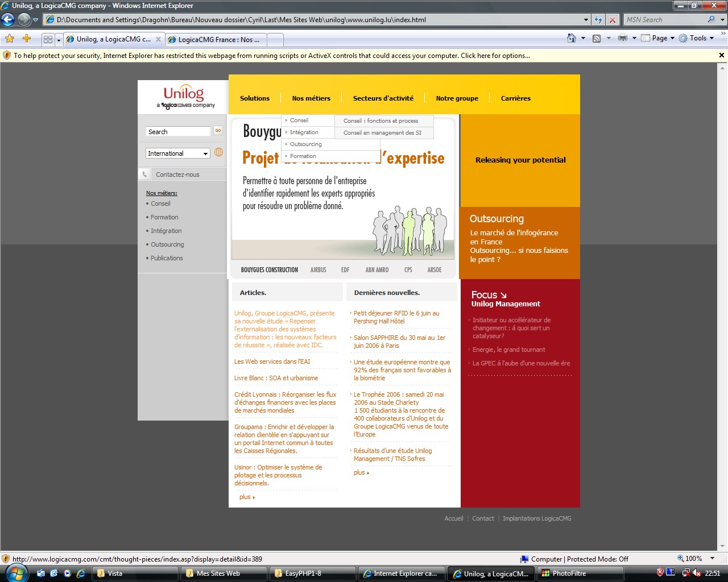Screen dimensions: 728x582
Task: Open the Quick Tabs grid icon
Action: coord(48,40)
